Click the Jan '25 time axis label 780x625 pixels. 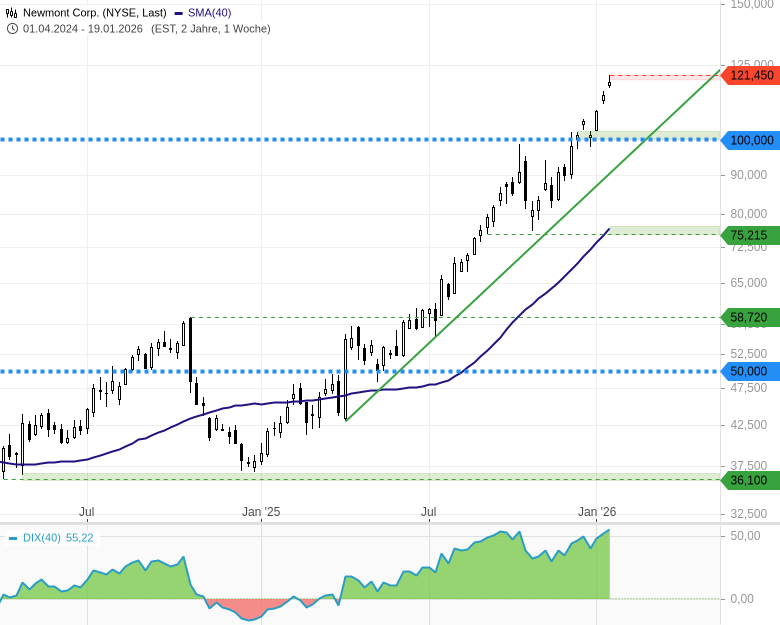[261, 512]
